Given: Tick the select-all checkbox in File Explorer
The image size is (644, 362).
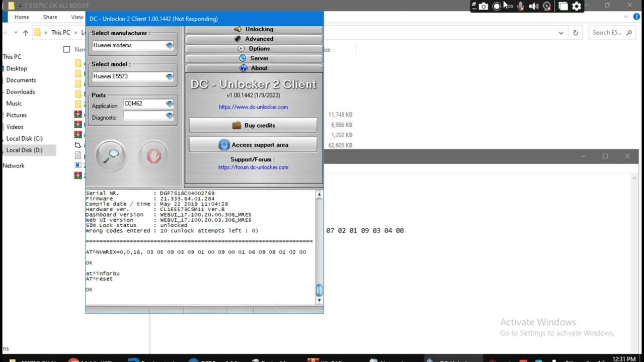Looking at the screenshot, I should pyautogui.click(x=66, y=49).
